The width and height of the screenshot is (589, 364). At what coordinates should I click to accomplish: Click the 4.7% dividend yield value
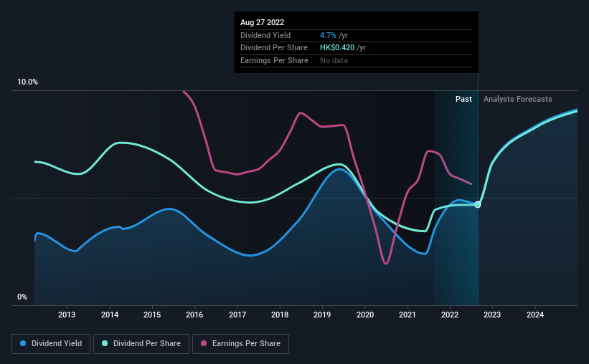point(328,35)
